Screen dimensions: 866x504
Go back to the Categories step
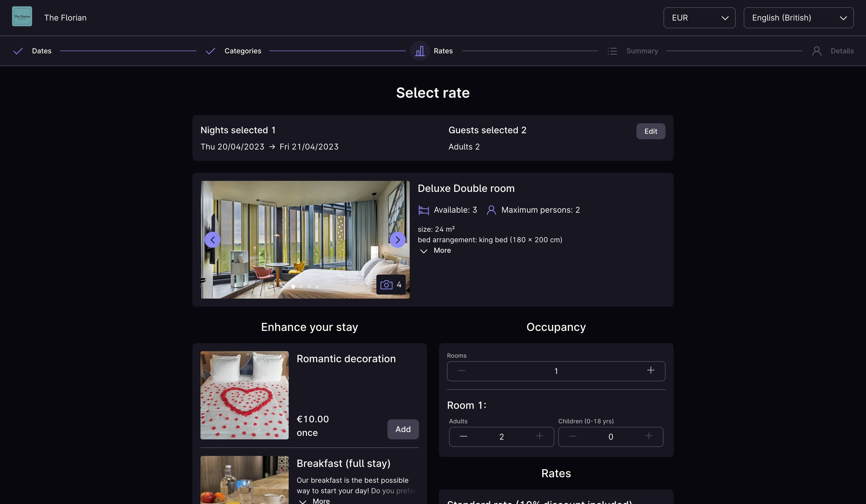[242, 51]
